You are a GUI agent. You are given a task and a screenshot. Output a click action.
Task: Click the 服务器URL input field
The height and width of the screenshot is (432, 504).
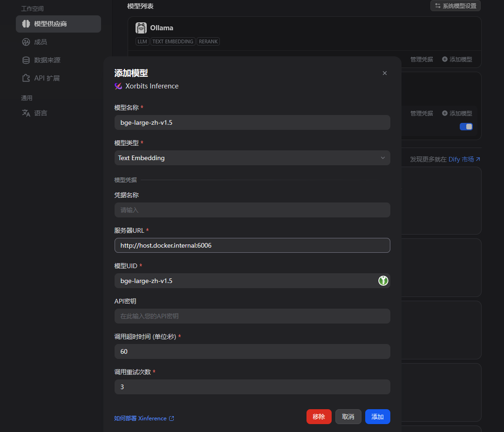[x=252, y=245]
